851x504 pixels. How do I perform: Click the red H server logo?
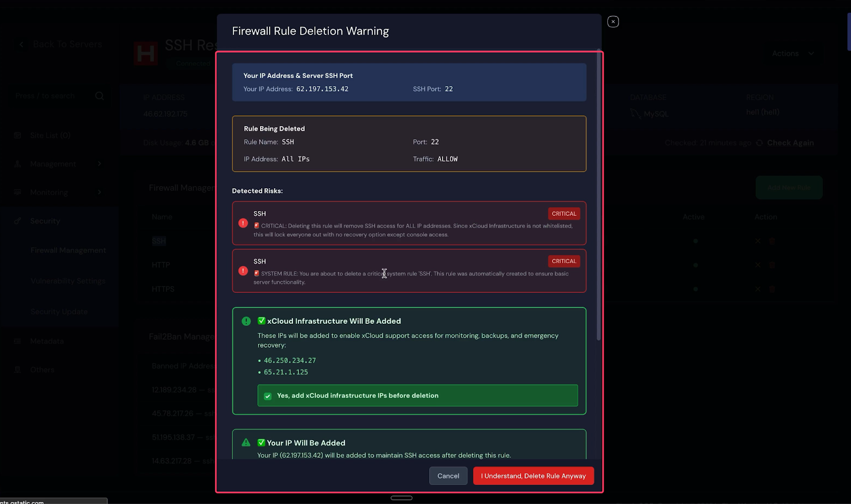click(146, 53)
